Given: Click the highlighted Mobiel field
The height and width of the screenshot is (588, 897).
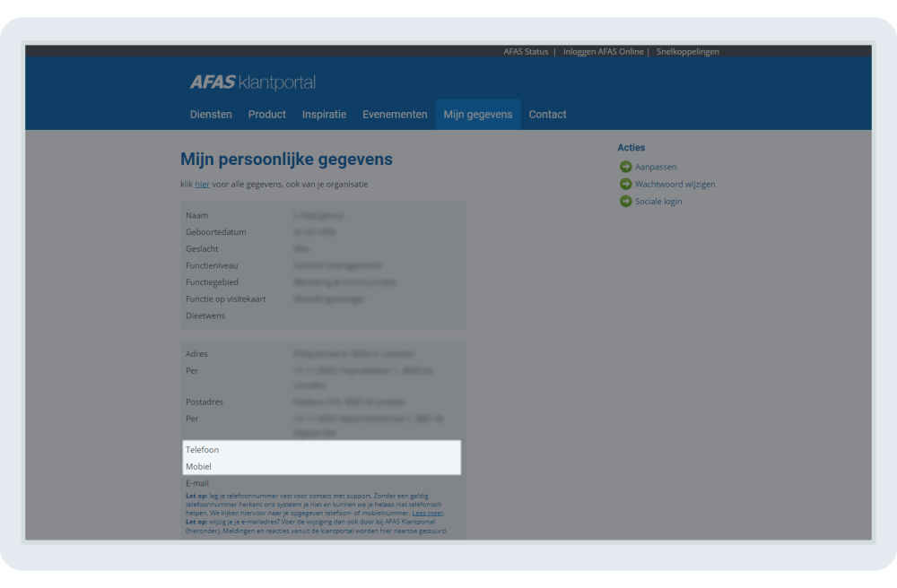Looking at the screenshot, I should tap(198, 466).
